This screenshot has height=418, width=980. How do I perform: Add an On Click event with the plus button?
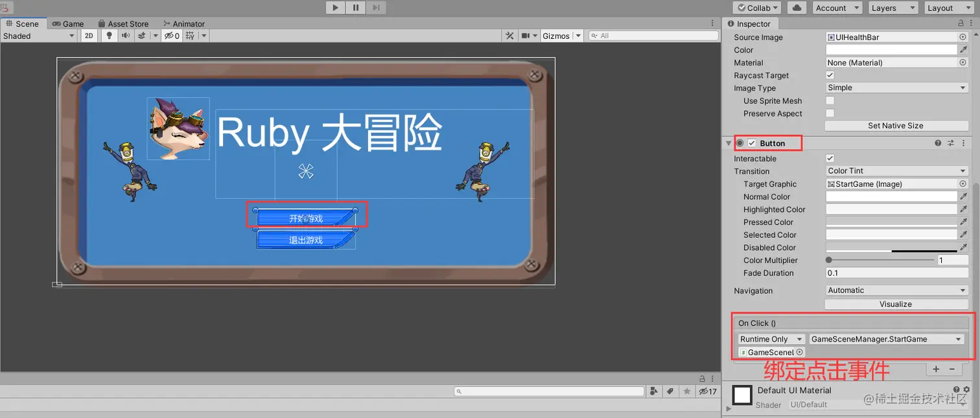[x=935, y=369]
